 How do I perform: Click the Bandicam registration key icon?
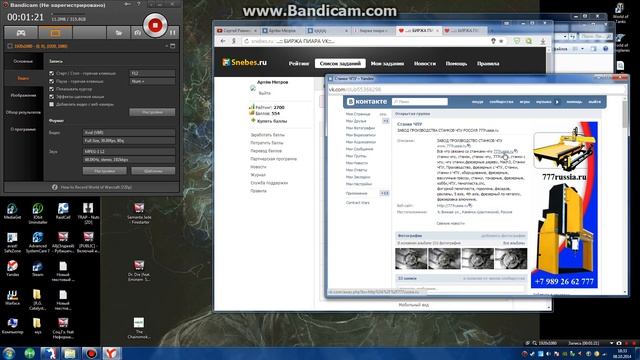coord(128,4)
